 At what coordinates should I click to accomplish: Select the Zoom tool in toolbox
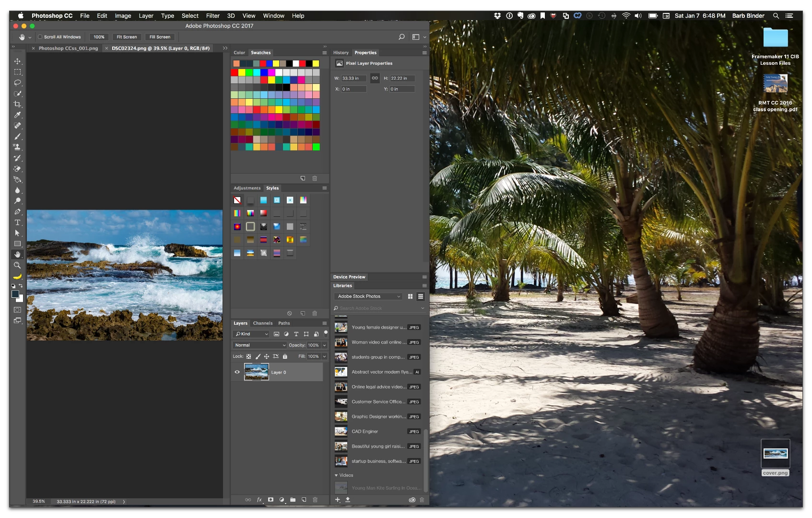click(x=17, y=265)
